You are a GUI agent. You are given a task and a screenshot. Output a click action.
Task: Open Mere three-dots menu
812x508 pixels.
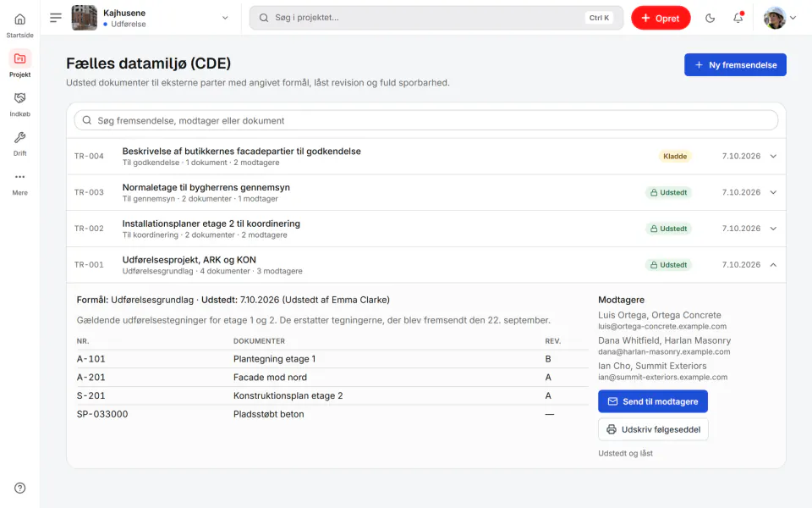pos(19,177)
